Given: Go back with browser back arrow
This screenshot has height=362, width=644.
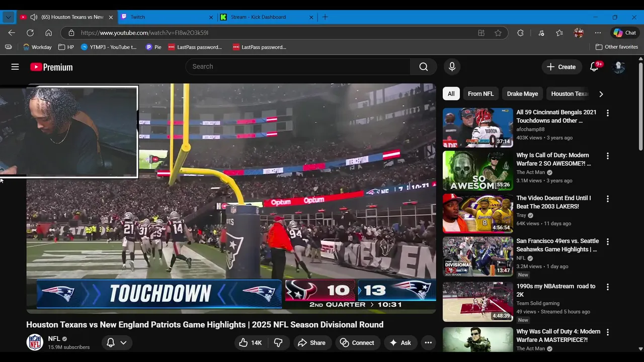Looking at the screenshot, I should 12,33.
